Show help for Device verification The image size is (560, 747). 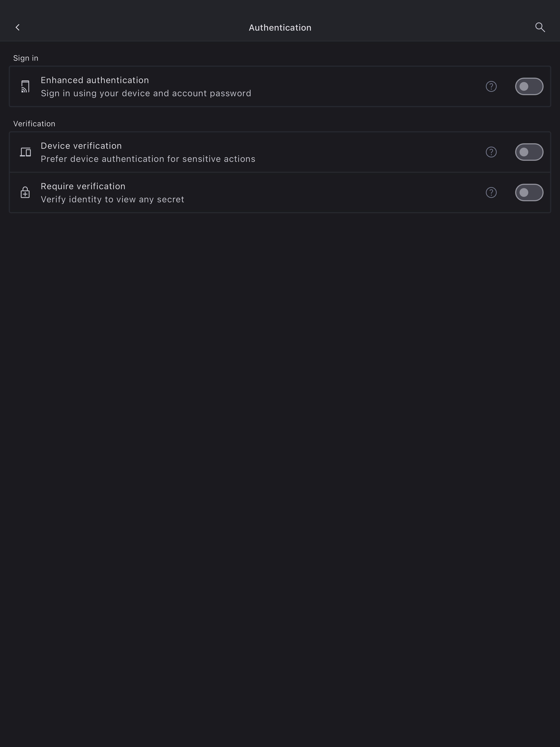tap(491, 152)
